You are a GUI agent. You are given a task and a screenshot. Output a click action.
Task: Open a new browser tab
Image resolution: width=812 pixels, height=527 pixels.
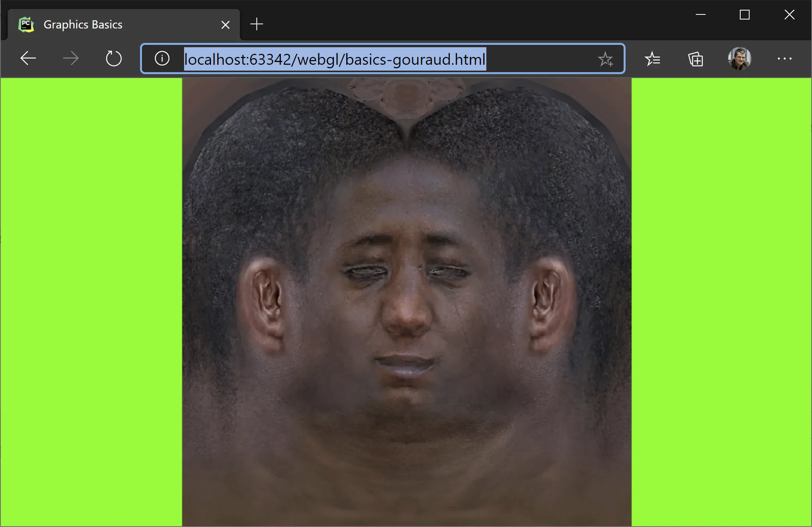(257, 24)
